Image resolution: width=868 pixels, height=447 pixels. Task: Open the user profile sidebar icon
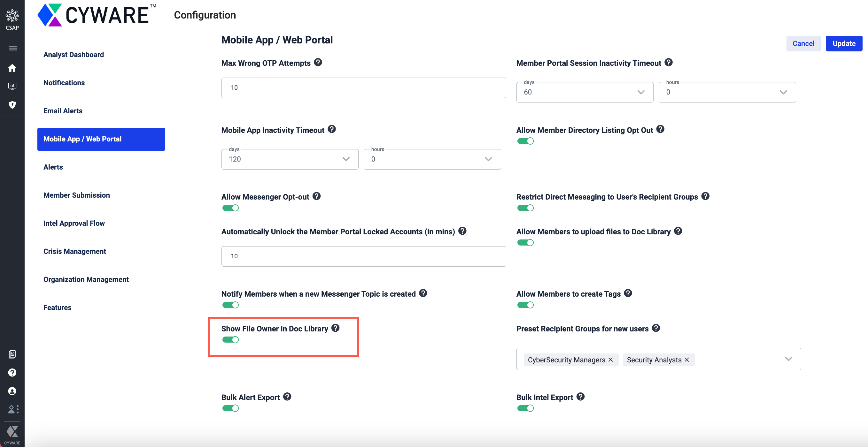click(x=12, y=391)
